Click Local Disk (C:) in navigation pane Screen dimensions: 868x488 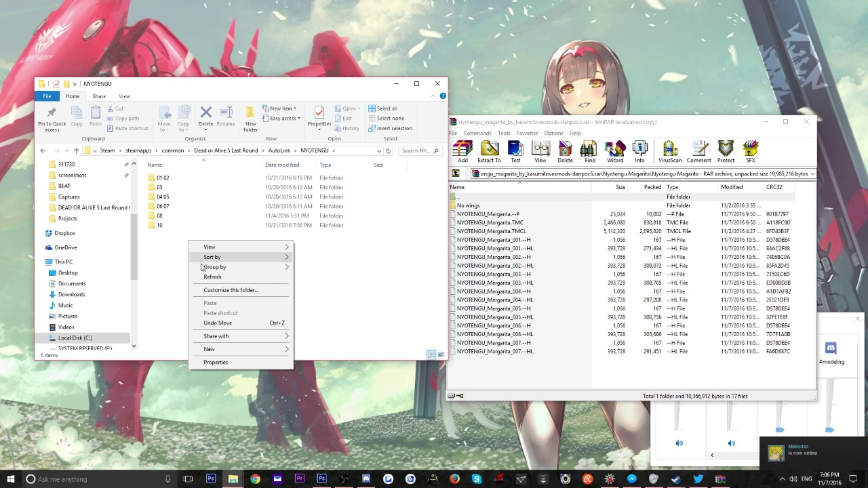click(x=75, y=338)
